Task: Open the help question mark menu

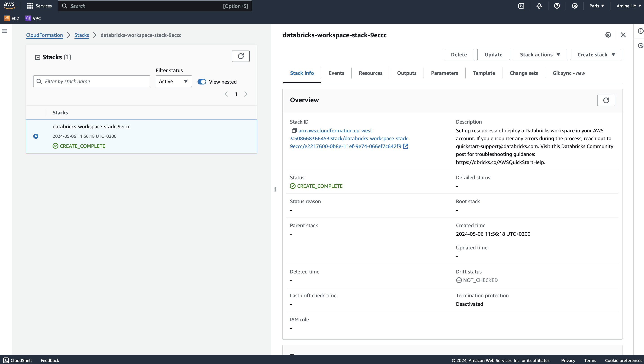Action: pos(557,6)
